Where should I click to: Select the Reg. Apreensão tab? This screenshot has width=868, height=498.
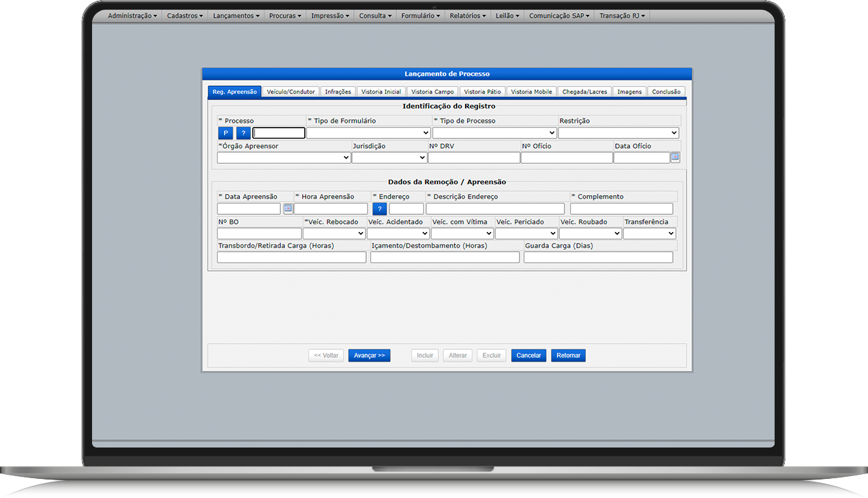[x=235, y=91]
